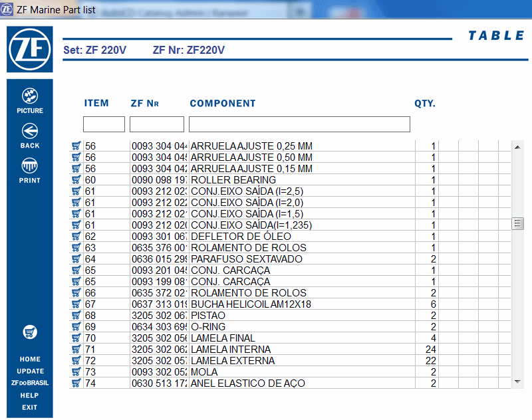Click cart icon next to DEFLETOR DE ÓLEO

(76, 236)
